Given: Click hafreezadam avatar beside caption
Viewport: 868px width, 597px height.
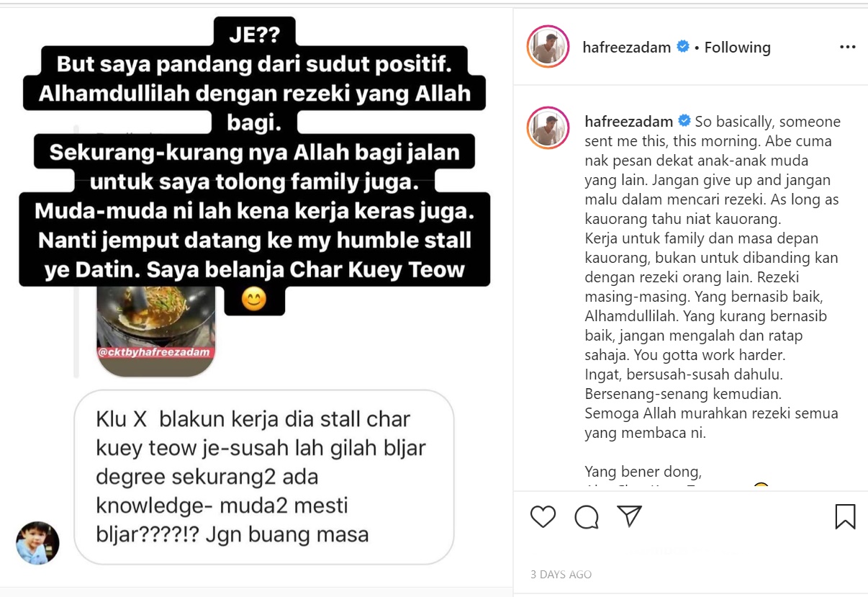Looking at the screenshot, I should coord(548,127).
